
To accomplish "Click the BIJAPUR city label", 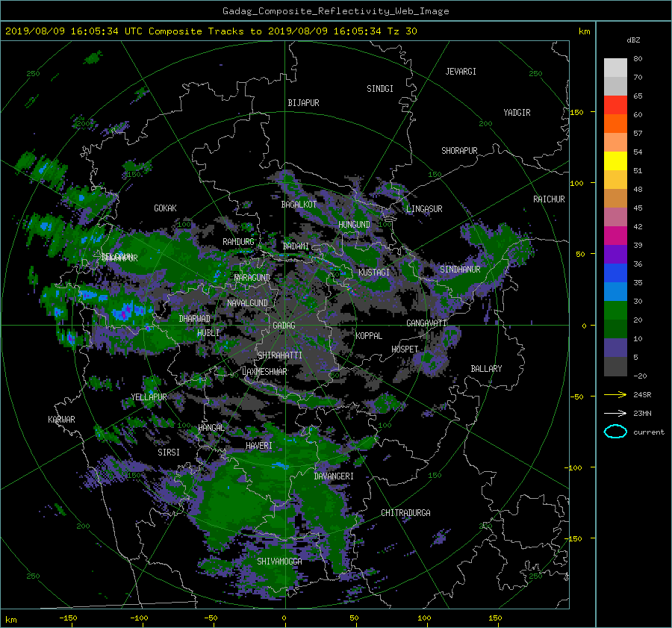I will (x=303, y=103).
